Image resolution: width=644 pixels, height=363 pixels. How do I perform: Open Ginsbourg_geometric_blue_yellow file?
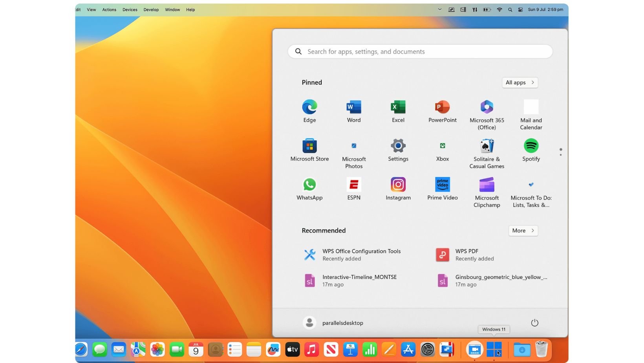tap(492, 280)
